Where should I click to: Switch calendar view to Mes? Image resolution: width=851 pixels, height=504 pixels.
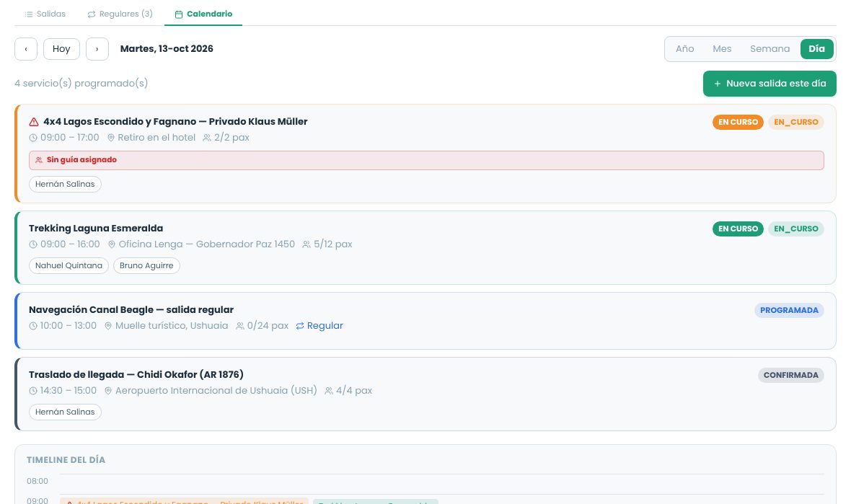tap(722, 49)
